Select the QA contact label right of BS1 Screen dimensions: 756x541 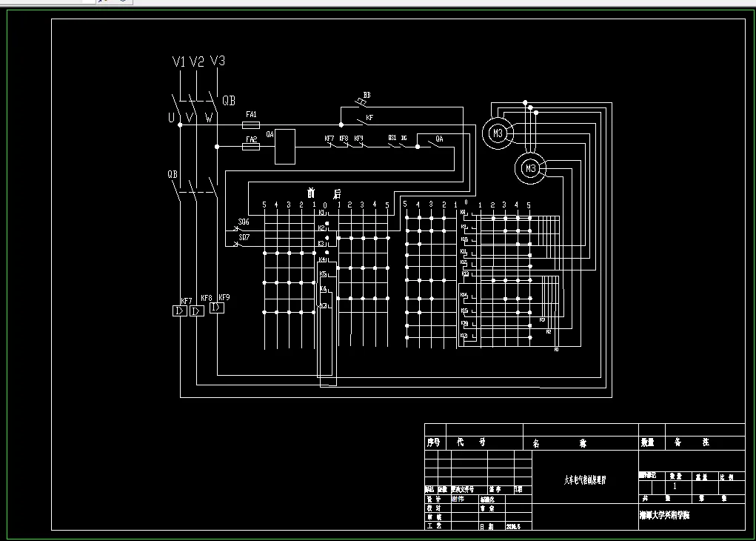coord(439,139)
